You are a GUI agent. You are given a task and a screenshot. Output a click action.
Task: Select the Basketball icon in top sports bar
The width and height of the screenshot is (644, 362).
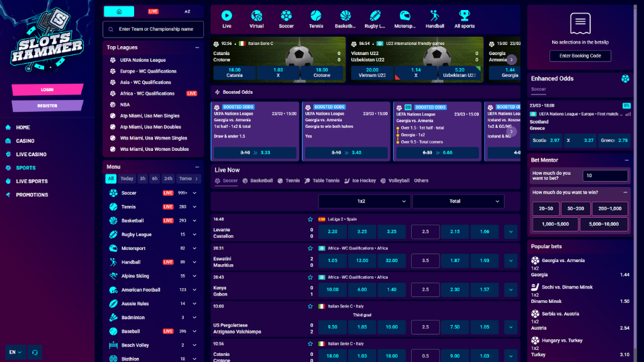[x=345, y=15]
